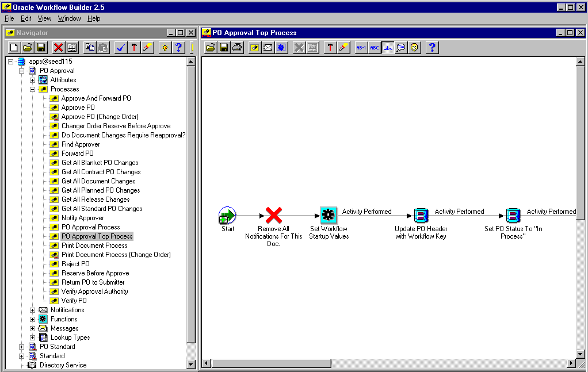Expand the PO Standard item type
Screen dimensions: 588x372
point(22,347)
